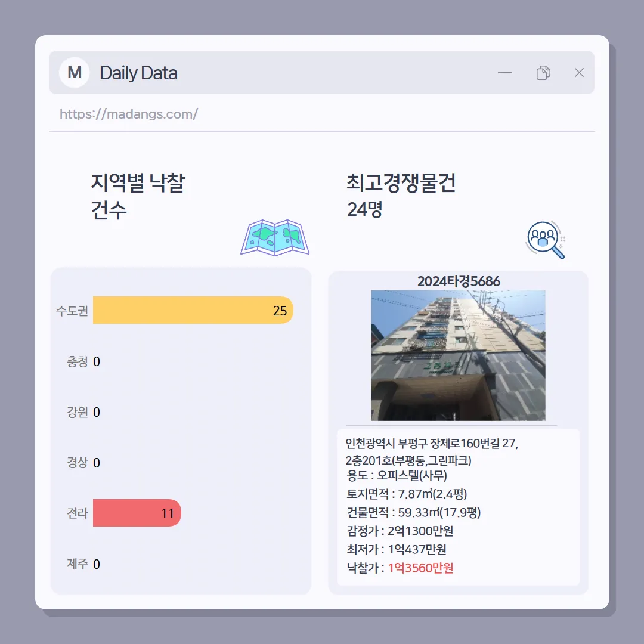Click the 강원 region label

coord(77,412)
